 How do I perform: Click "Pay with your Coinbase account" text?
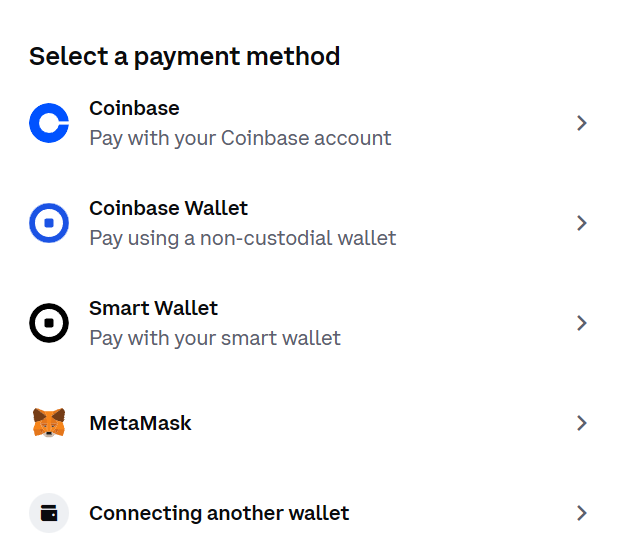pyautogui.click(x=240, y=138)
